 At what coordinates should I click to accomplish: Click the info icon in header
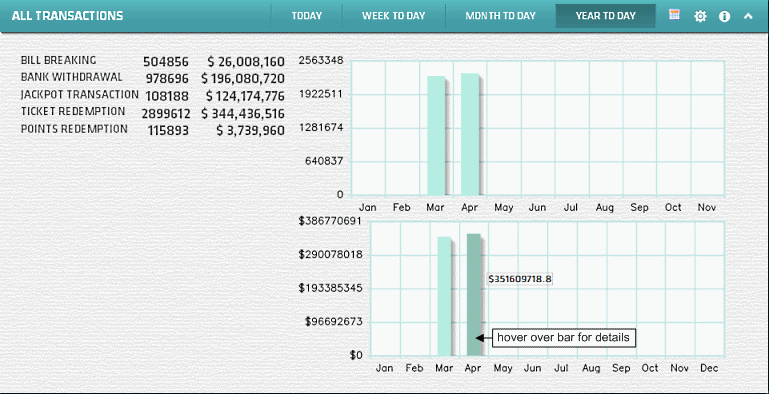(724, 16)
